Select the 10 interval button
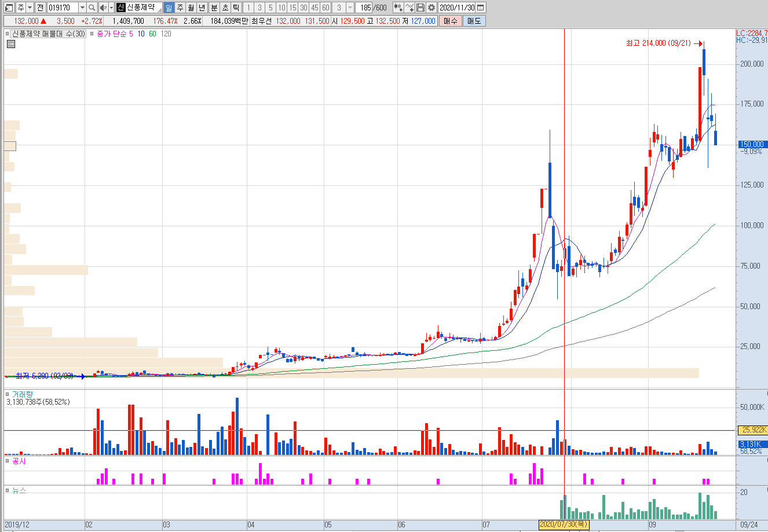The height and width of the screenshot is (532, 768). pyautogui.click(x=281, y=8)
